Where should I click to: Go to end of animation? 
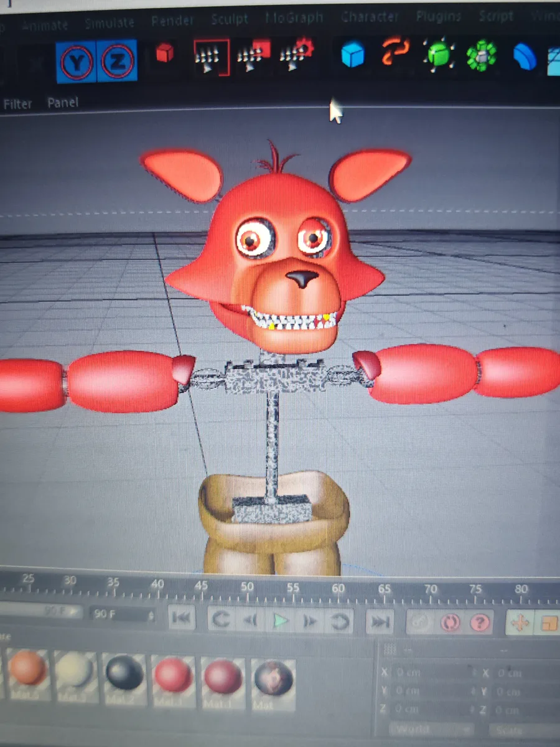tap(380, 621)
